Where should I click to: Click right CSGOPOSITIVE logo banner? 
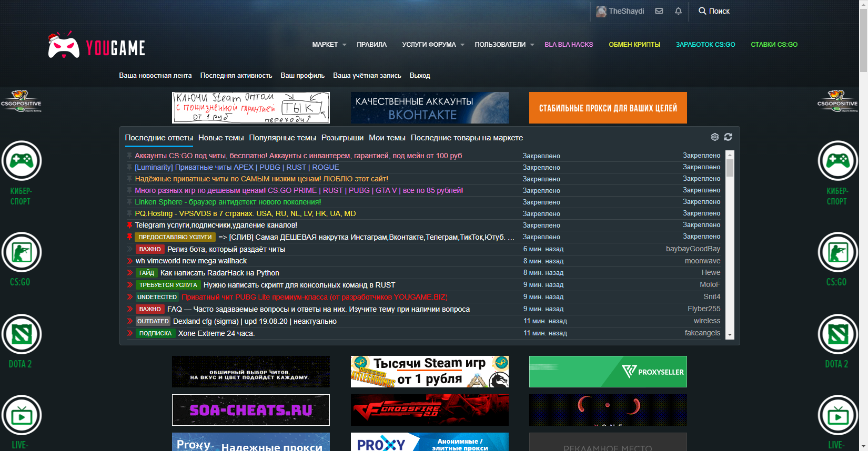coord(837,101)
